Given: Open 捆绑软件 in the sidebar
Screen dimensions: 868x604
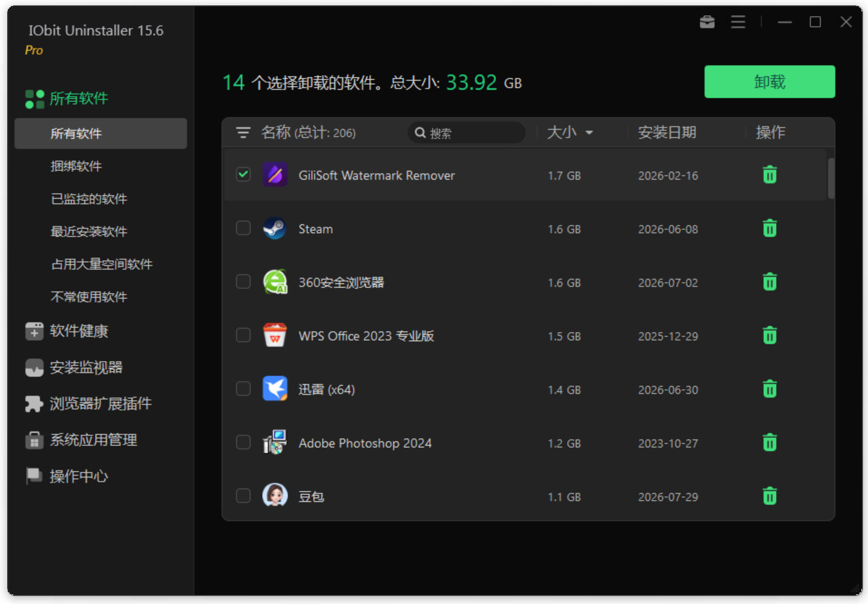Looking at the screenshot, I should pyautogui.click(x=76, y=166).
